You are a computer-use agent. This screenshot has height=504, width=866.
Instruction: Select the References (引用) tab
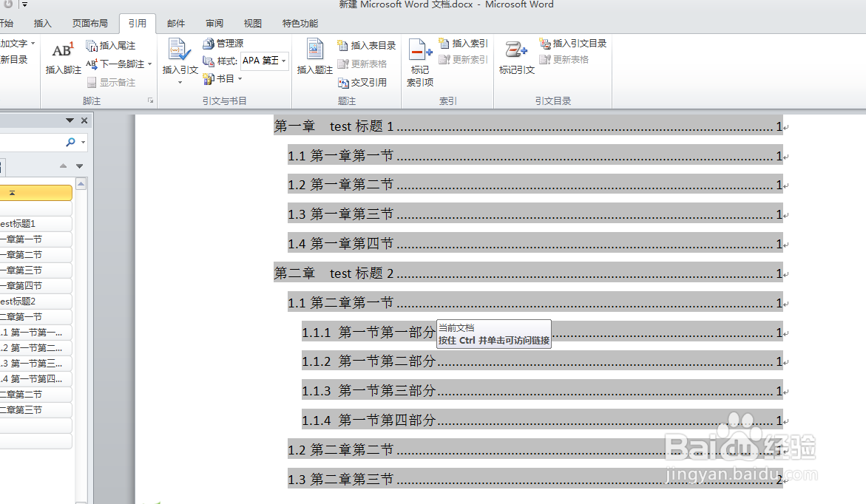[138, 23]
